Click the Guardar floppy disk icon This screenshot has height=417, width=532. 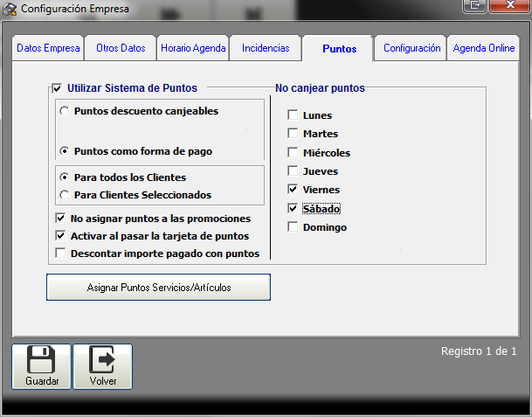coord(42,359)
